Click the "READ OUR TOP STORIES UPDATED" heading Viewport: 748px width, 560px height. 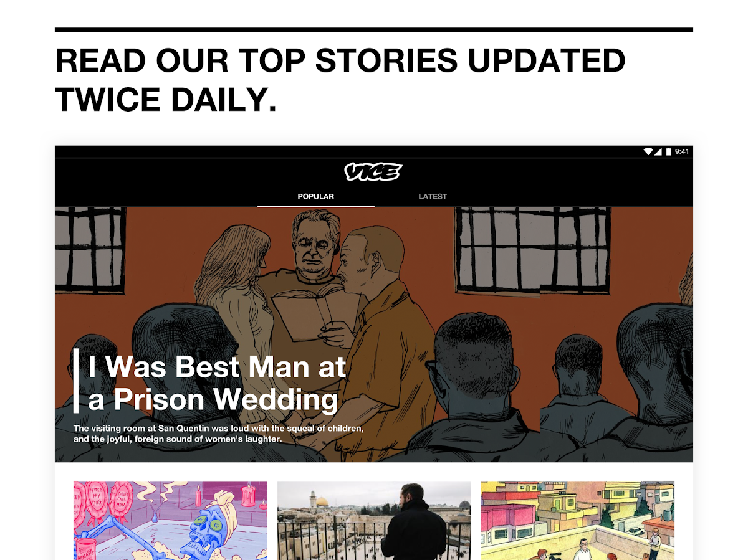tap(340, 61)
